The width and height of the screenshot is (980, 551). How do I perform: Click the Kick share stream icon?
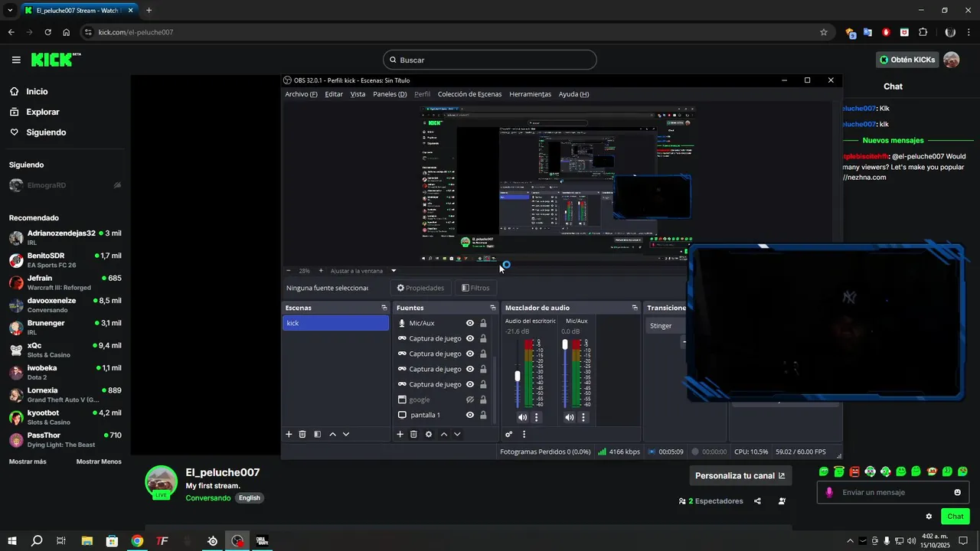[757, 501]
